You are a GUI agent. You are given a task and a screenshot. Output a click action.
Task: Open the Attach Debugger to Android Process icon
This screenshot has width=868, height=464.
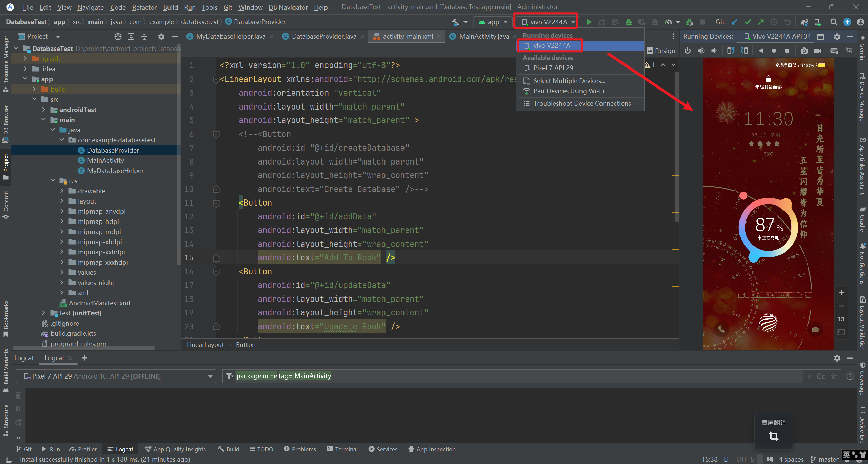689,22
